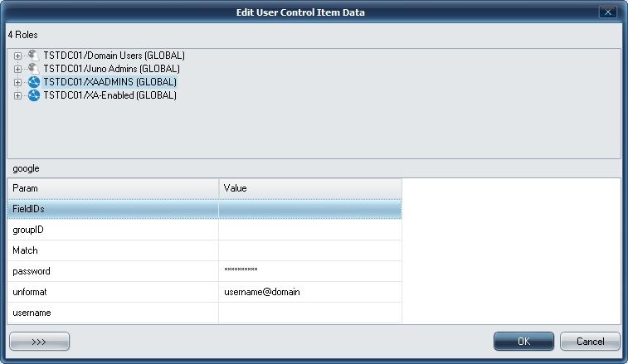This screenshot has height=364, width=628.
Task: Click the username@domain value cell
Action: coord(310,292)
